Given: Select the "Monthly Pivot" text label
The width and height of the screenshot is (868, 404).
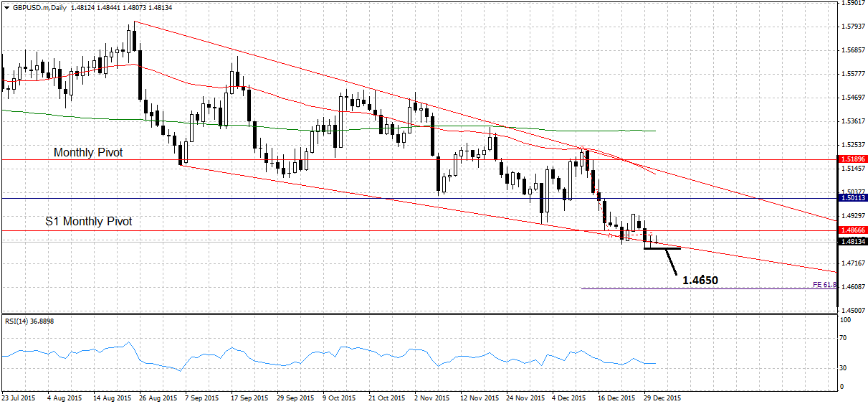Looking at the screenshot, I should tap(88, 153).
